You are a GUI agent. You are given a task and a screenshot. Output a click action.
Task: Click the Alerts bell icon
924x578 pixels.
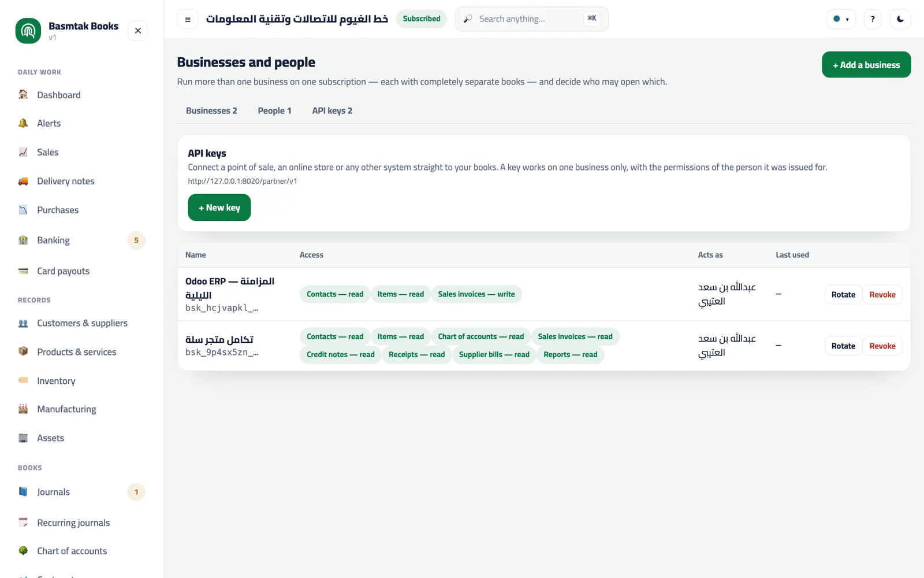tap(23, 123)
